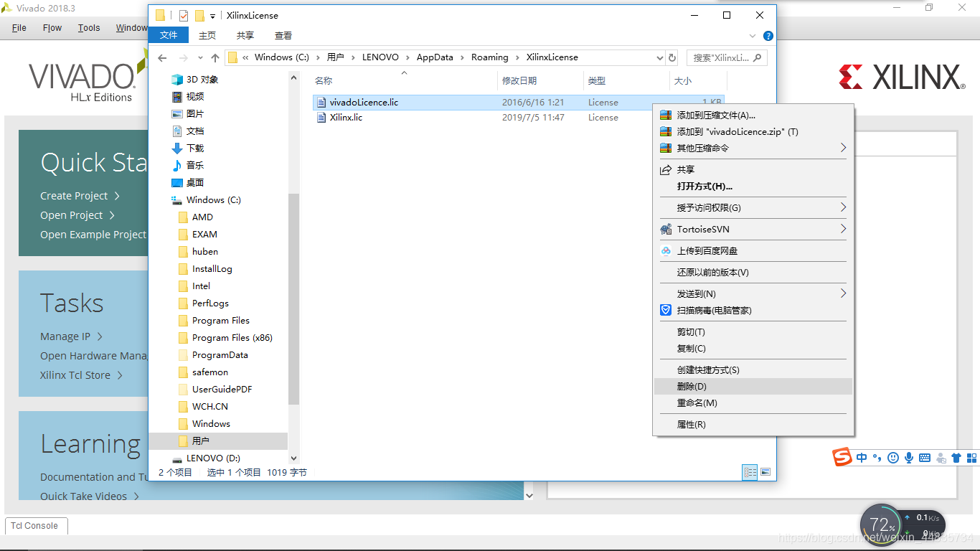Activate Sogou voice input microphone icon
This screenshot has width=980, height=551.
pyautogui.click(x=909, y=458)
